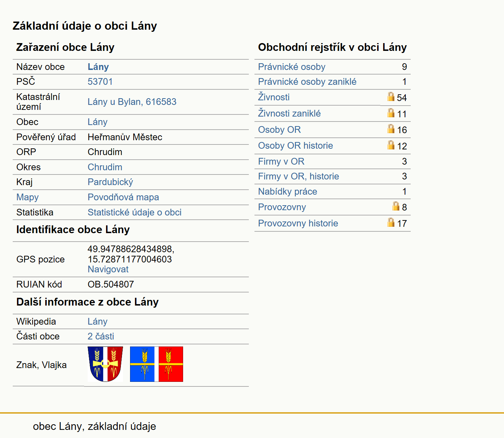Image resolution: width=504 pixels, height=438 pixels.
Task: Click the Navigovat link under GPS coordinates
Action: (x=108, y=269)
